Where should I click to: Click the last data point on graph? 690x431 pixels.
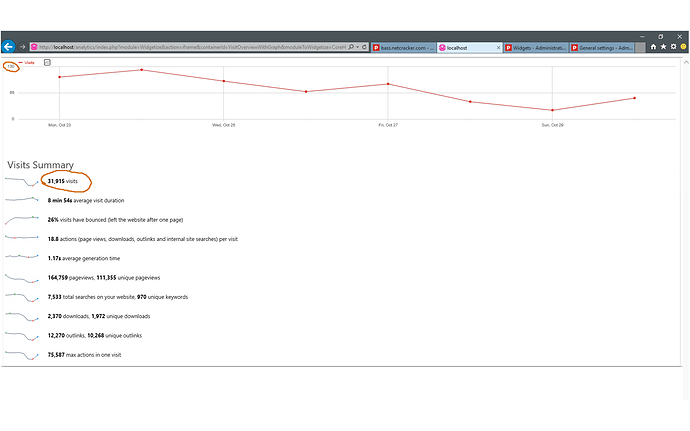pos(635,98)
